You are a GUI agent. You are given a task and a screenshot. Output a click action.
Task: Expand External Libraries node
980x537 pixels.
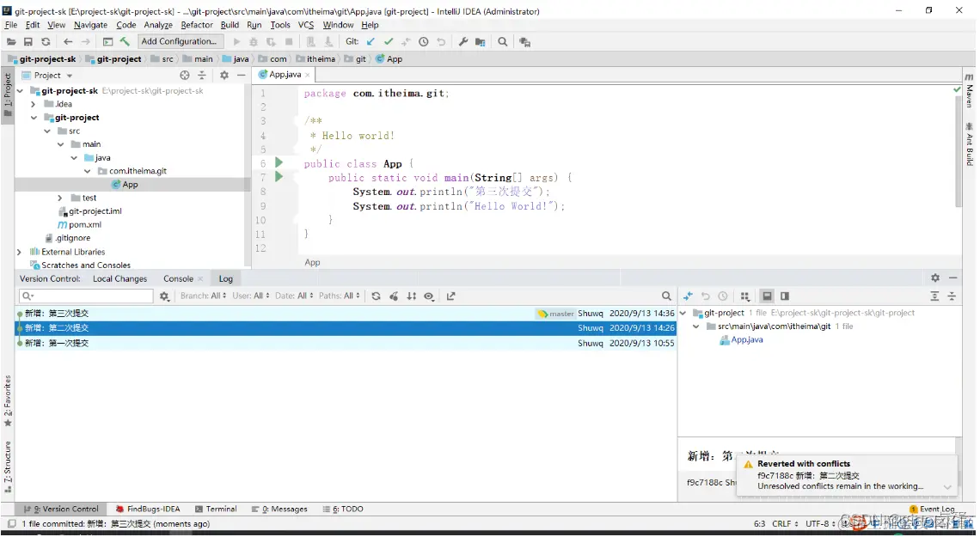(x=20, y=253)
